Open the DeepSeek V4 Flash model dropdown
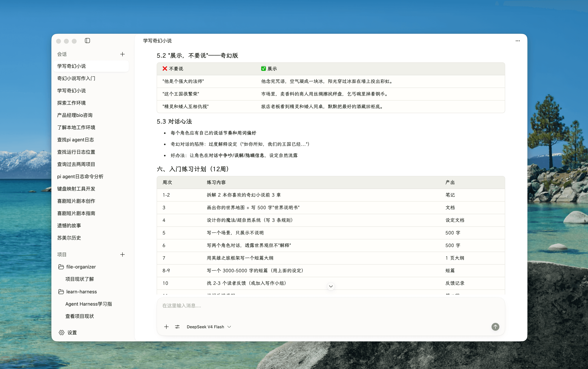Image resolution: width=588 pixels, height=369 pixels. click(209, 327)
